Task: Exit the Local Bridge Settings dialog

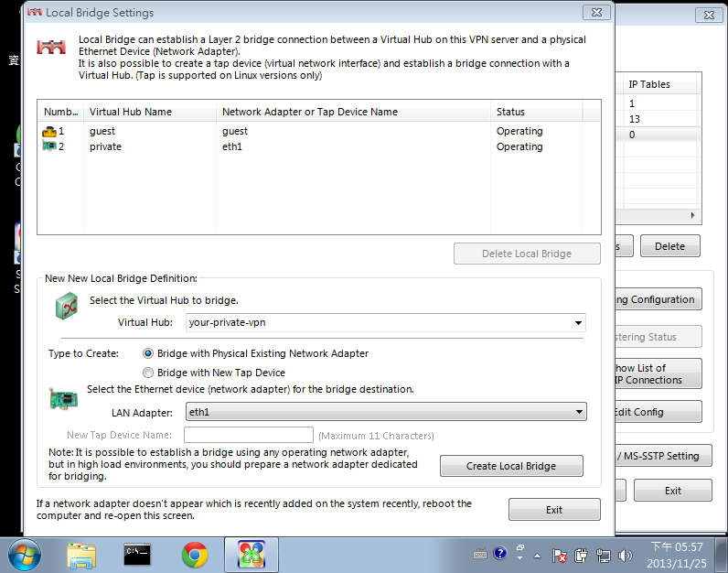Action: 554,510
